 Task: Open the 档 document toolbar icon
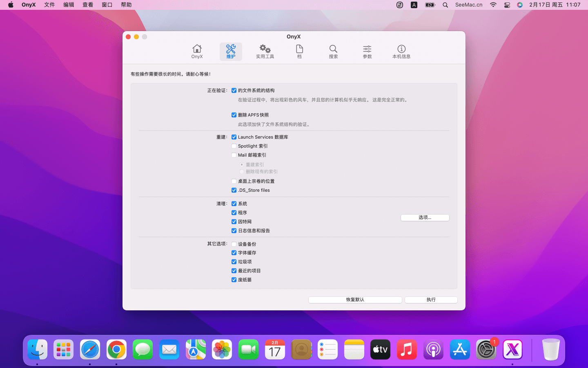click(x=299, y=52)
